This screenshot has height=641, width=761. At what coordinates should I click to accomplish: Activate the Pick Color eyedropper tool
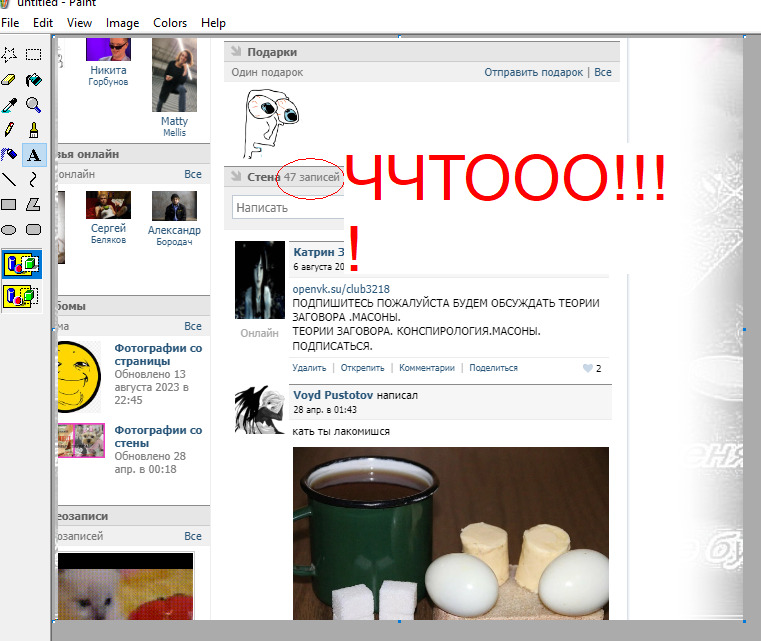(9, 105)
